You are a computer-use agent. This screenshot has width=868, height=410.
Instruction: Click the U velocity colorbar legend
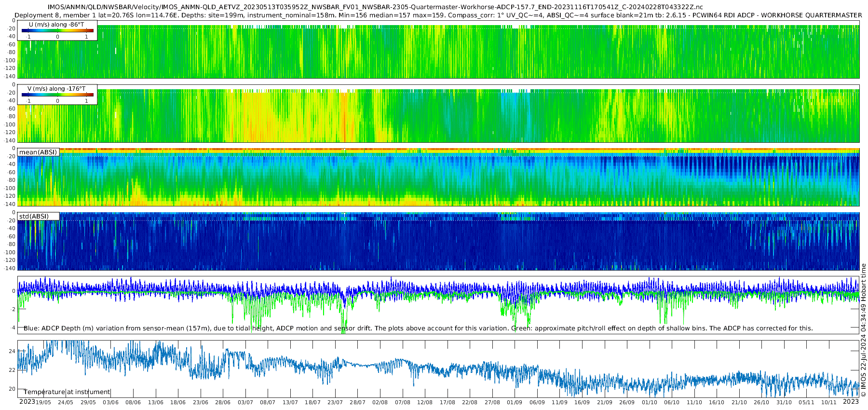pos(57,30)
